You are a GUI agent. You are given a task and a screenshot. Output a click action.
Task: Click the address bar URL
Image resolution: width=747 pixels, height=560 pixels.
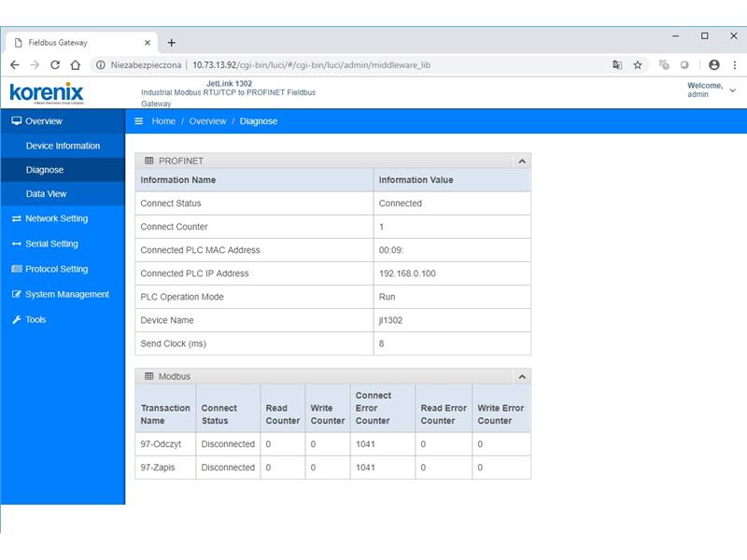click(311, 64)
